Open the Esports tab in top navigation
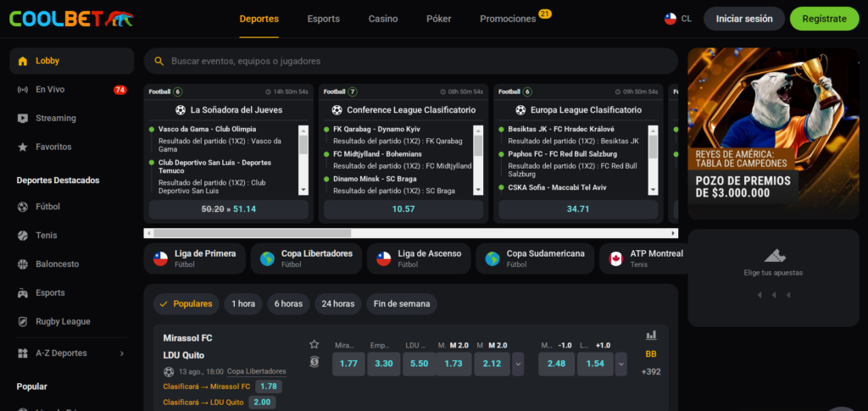Viewport: 868px width, 411px height. (x=324, y=19)
